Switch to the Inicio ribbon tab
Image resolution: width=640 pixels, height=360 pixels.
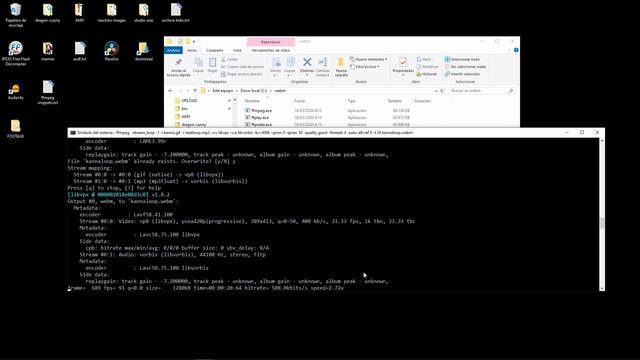point(192,50)
